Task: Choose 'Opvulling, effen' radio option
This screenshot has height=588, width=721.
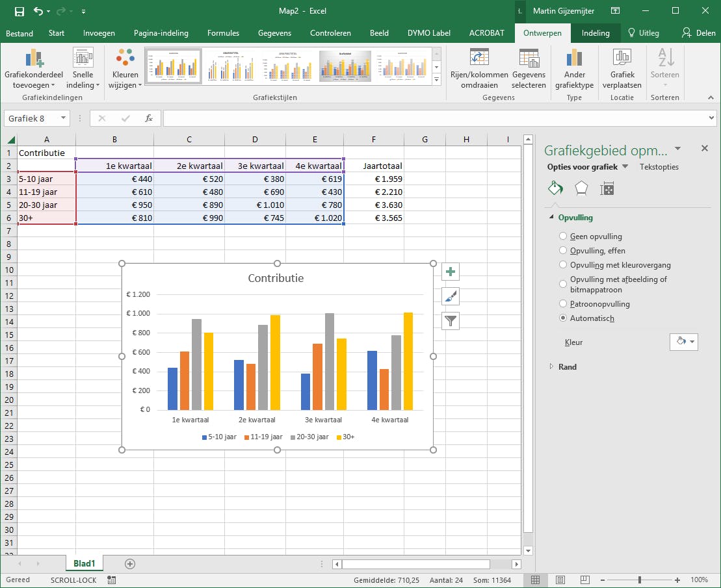Action: [563, 251]
